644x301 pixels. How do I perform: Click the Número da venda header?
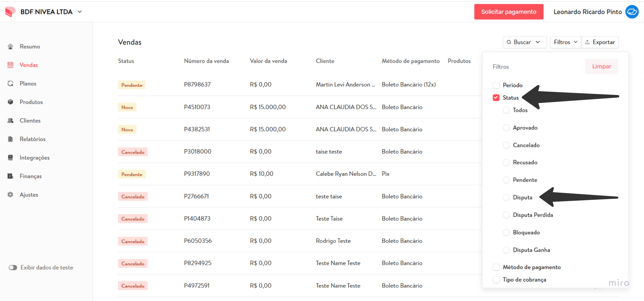[x=206, y=61]
